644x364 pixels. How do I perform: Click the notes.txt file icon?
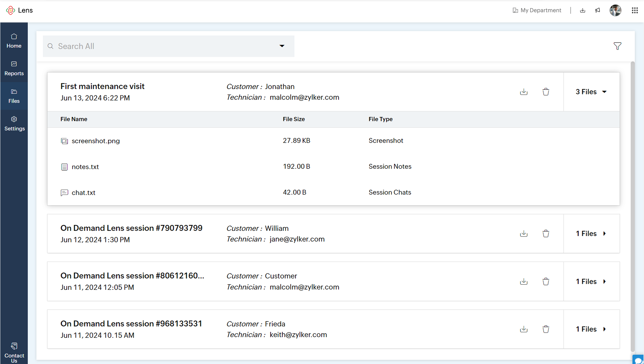(65, 167)
